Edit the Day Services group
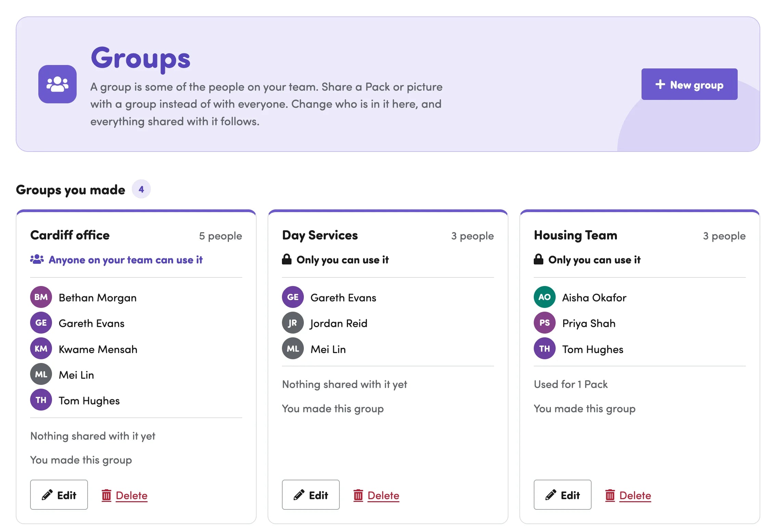776x532 pixels. click(x=311, y=495)
